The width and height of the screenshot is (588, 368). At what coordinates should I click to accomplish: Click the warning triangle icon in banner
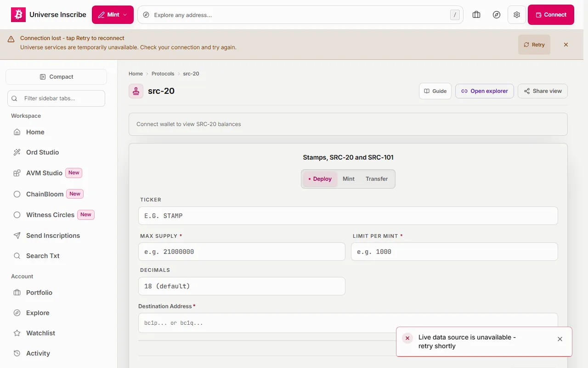point(11,39)
